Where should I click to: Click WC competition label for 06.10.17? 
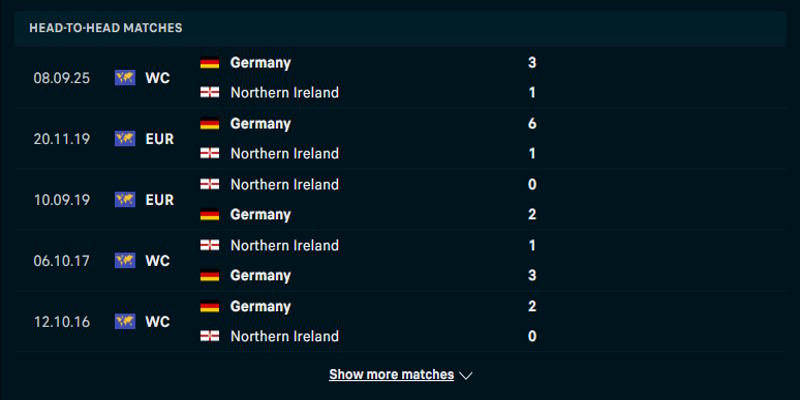tap(157, 260)
